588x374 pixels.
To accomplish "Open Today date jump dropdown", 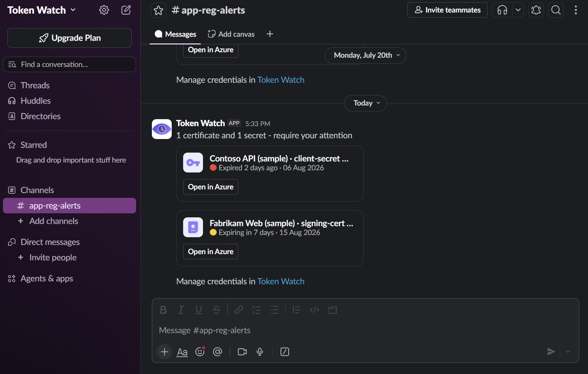I will (365, 103).
